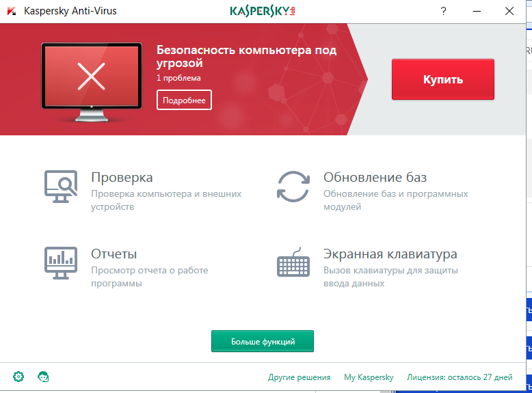Click Просмотр отчета о работе программы description

click(150, 277)
